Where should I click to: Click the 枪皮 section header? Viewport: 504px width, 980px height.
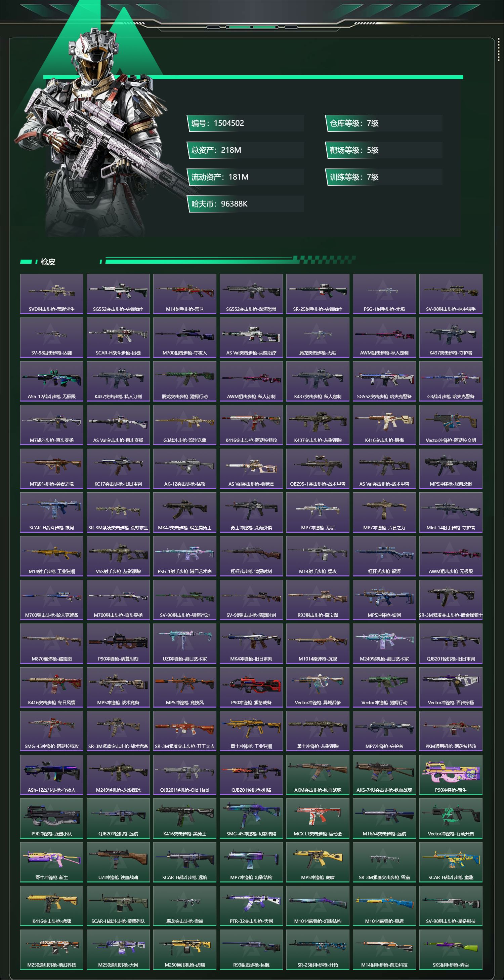click(48, 262)
